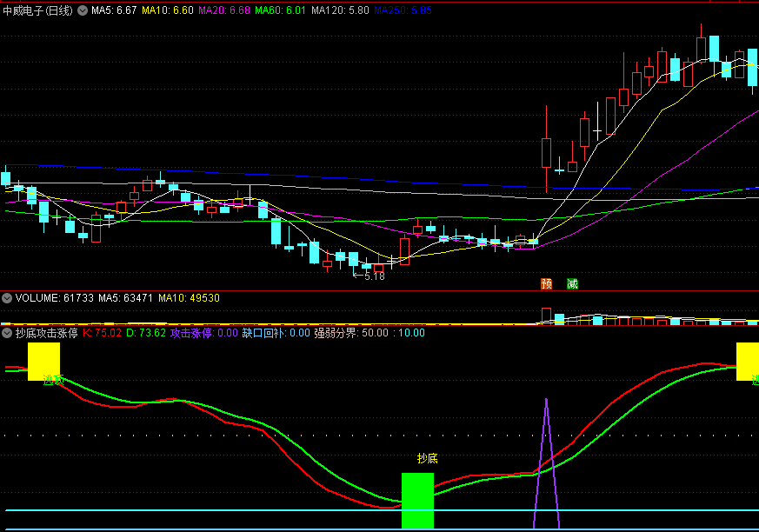
Task: Select the K: 75.02 value
Action: point(102,333)
